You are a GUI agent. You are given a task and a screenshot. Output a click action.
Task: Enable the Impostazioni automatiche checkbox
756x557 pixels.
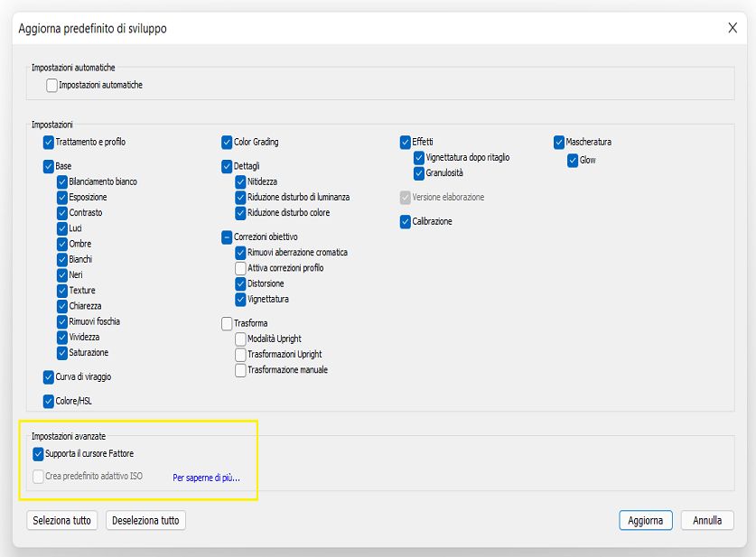pyautogui.click(x=52, y=86)
